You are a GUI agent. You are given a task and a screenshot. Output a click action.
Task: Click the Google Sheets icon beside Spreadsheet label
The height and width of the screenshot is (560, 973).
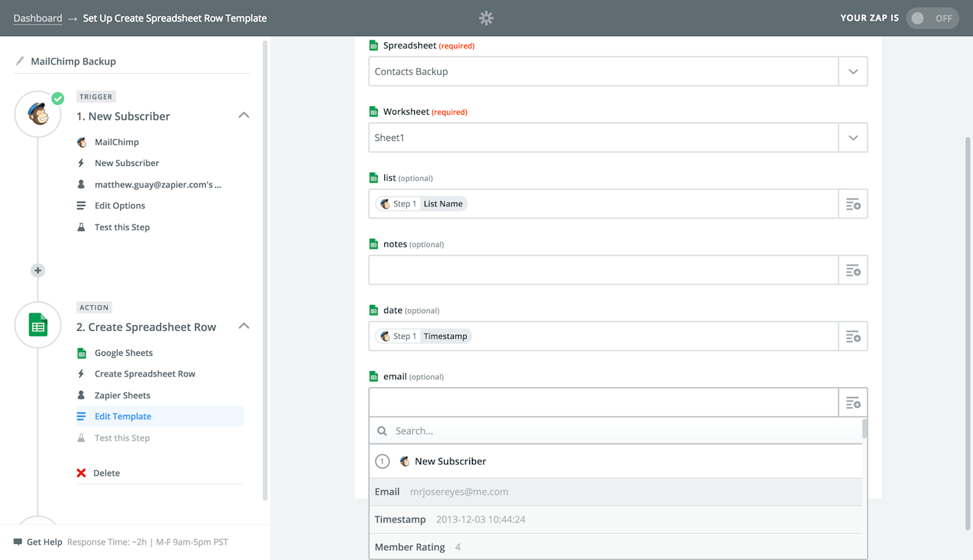(x=374, y=45)
